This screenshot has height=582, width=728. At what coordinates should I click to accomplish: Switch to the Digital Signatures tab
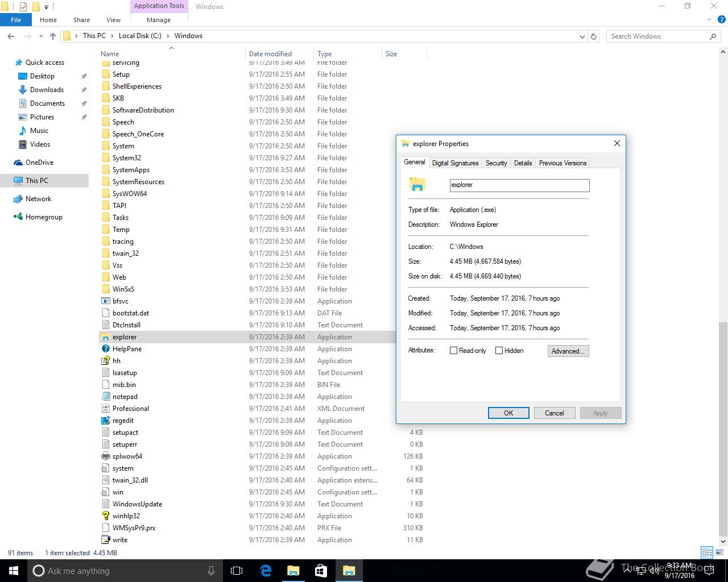(x=455, y=163)
